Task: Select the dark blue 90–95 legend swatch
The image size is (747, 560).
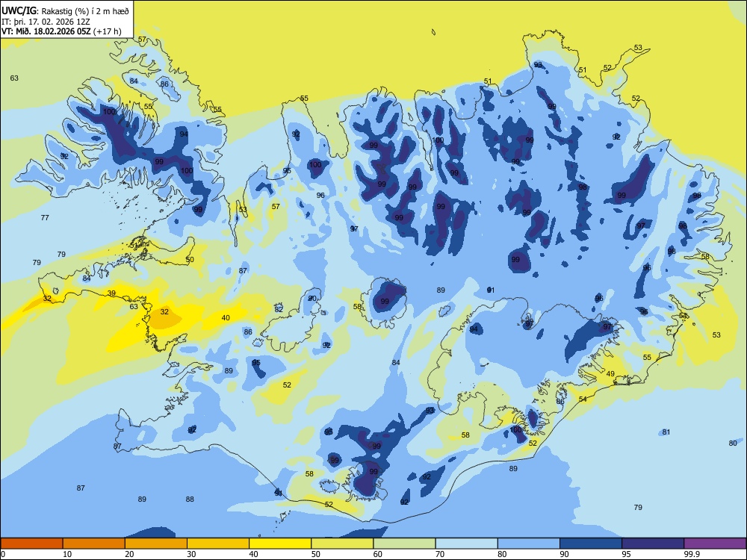Action: [x=591, y=544]
